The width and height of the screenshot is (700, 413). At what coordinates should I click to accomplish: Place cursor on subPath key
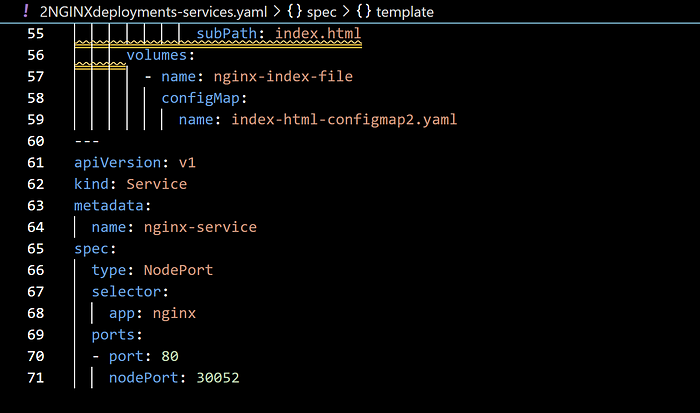[x=226, y=33]
